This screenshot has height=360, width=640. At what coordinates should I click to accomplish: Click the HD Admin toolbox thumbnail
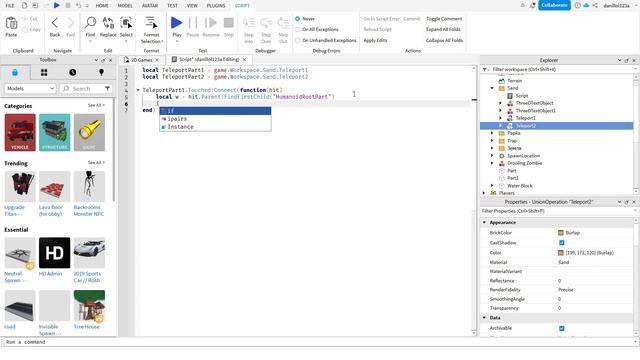click(x=55, y=253)
